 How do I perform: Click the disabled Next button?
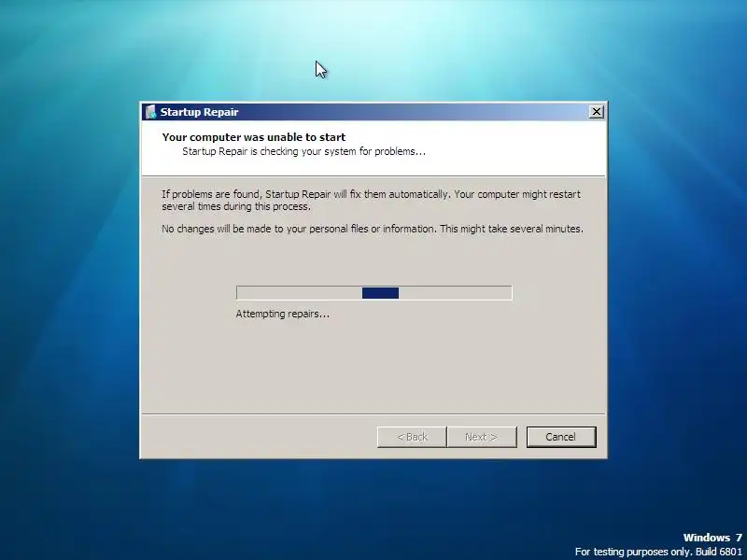coord(482,437)
